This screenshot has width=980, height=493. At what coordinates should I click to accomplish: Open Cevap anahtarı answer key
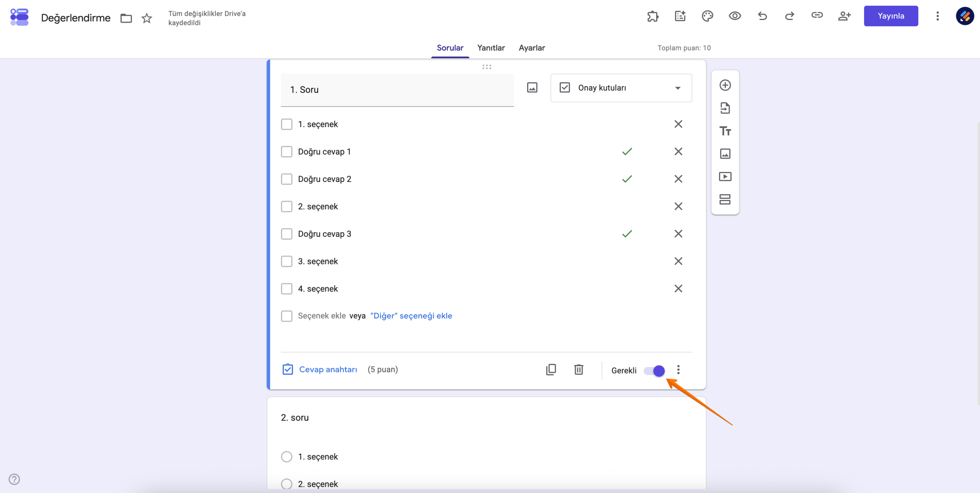pos(320,370)
